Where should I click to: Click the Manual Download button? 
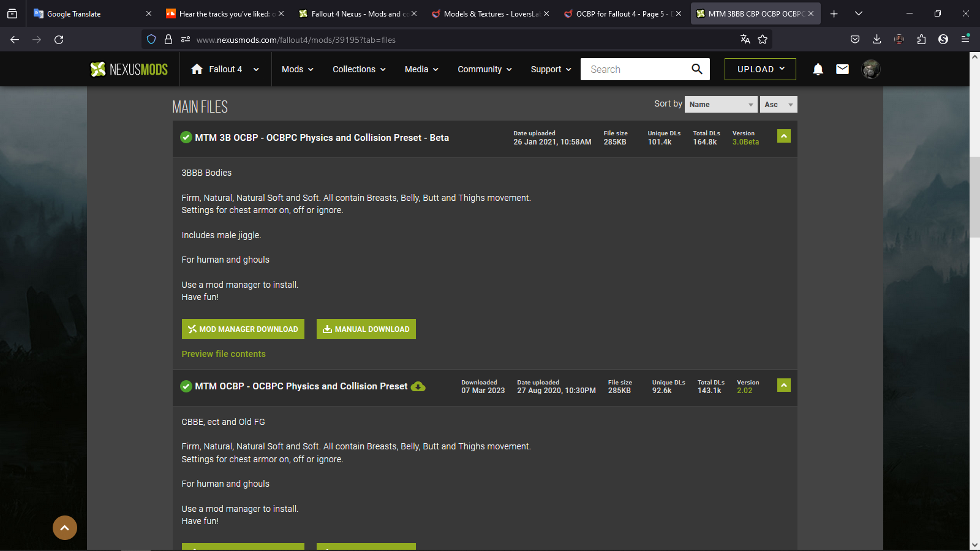coord(366,329)
